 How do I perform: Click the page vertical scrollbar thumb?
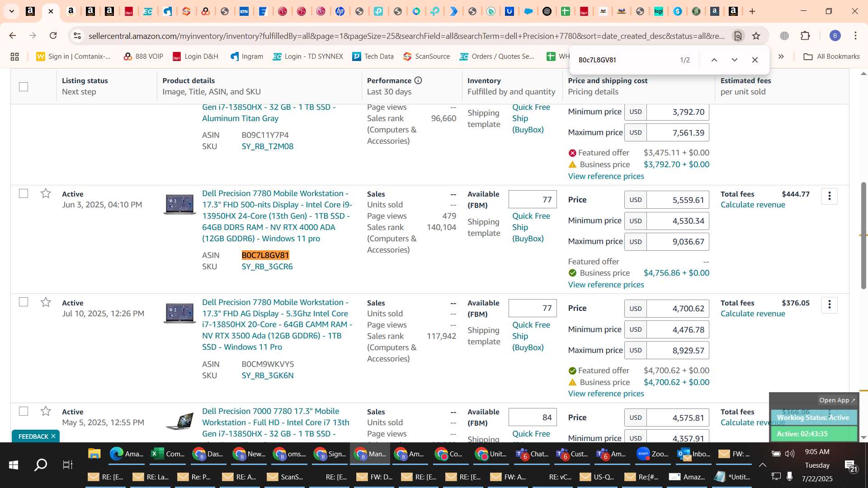pyautogui.click(x=863, y=235)
